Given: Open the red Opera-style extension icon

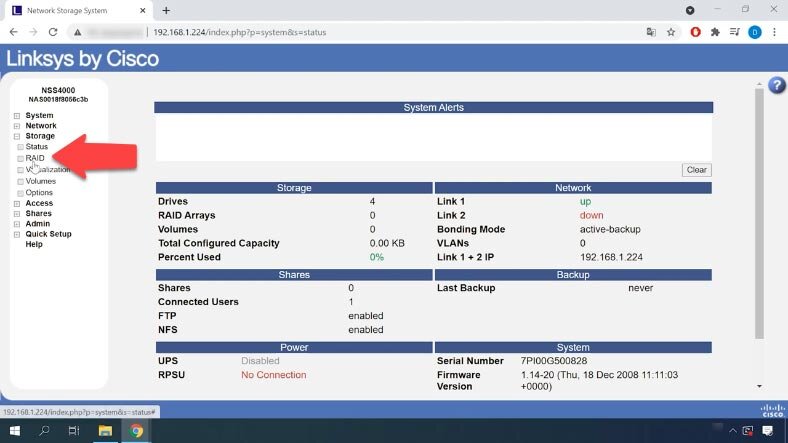Looking at the screenshot, I should tap(695, 32).
